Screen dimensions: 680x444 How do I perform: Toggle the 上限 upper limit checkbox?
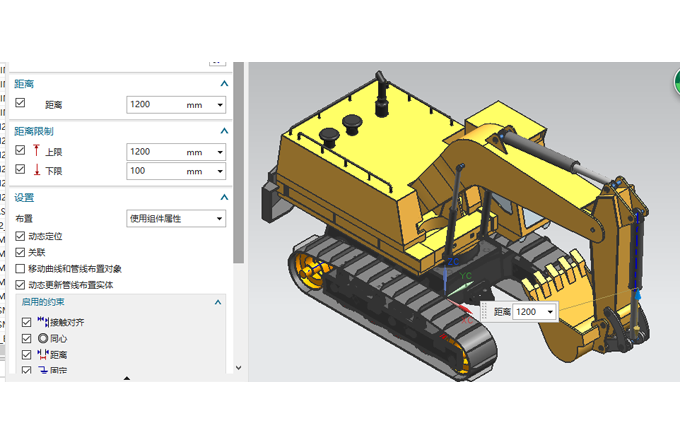(x=21, y=151)
